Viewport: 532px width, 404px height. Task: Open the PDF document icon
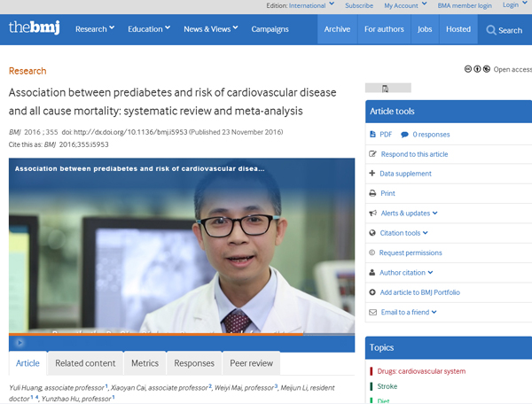point(372,135)
